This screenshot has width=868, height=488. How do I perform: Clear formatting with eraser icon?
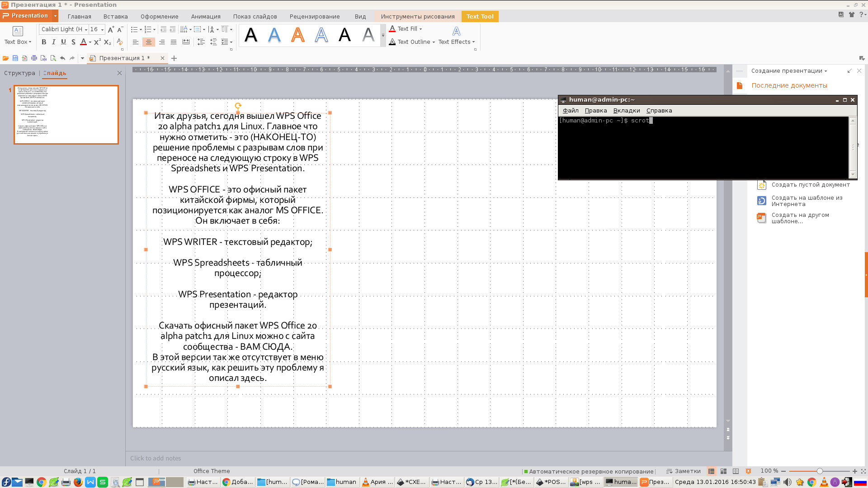click(119, 42)
